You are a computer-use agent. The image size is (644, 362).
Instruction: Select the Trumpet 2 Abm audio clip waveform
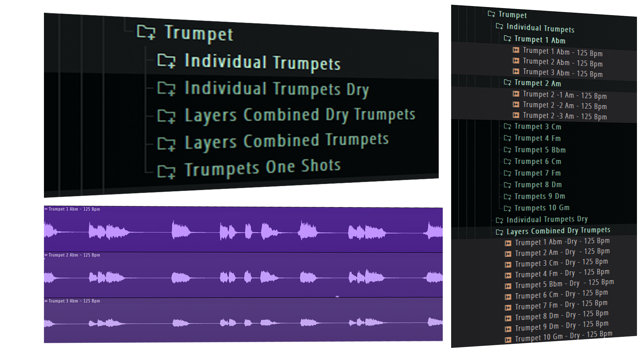[x=243, y=278]
